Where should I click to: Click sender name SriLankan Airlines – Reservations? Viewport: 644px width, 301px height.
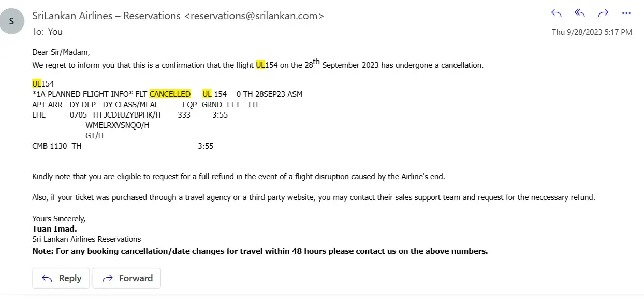click(x=105, y=16)
